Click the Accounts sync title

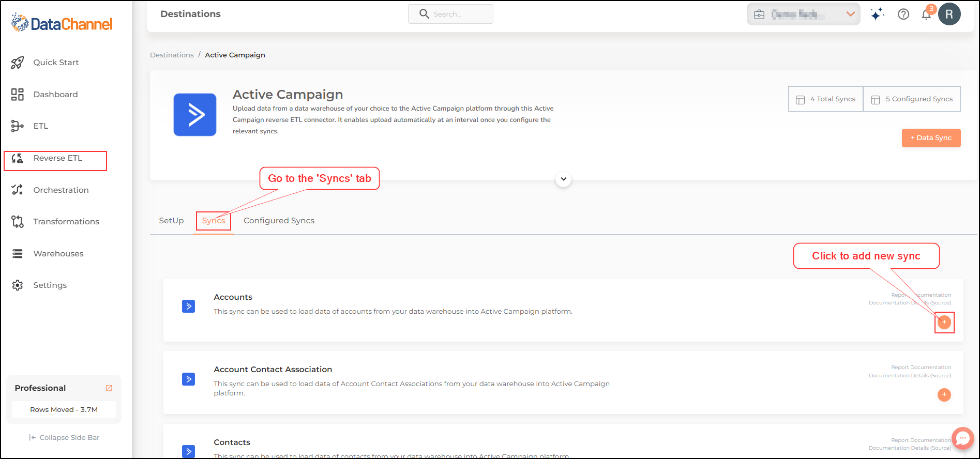pos(233,297)
